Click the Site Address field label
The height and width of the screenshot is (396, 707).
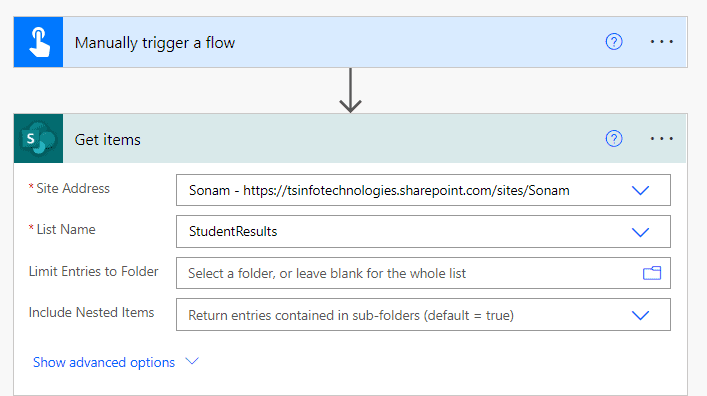point(73,188)
